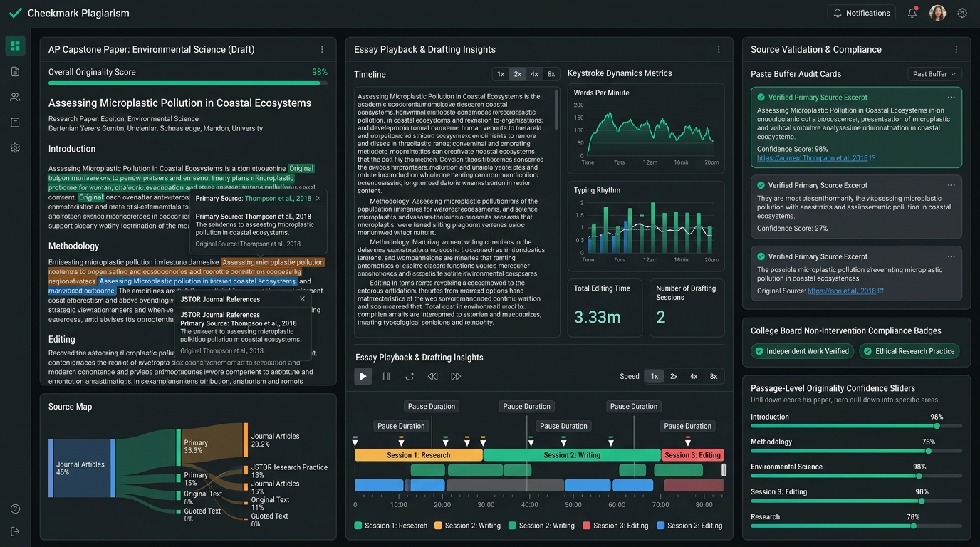Click the Ethical Research Practice badge
Image resolution: width=980 pixels, height=547 pixels.
[x=909, y=351]
